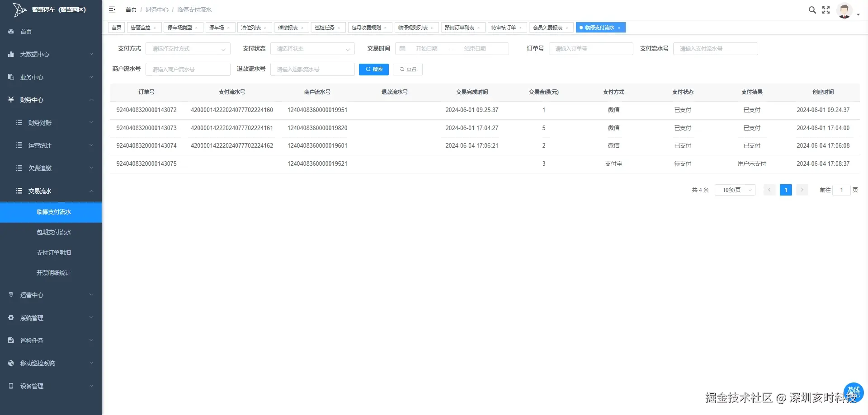Click merchant serial 1240408360000019521

(x=317, y=164)
